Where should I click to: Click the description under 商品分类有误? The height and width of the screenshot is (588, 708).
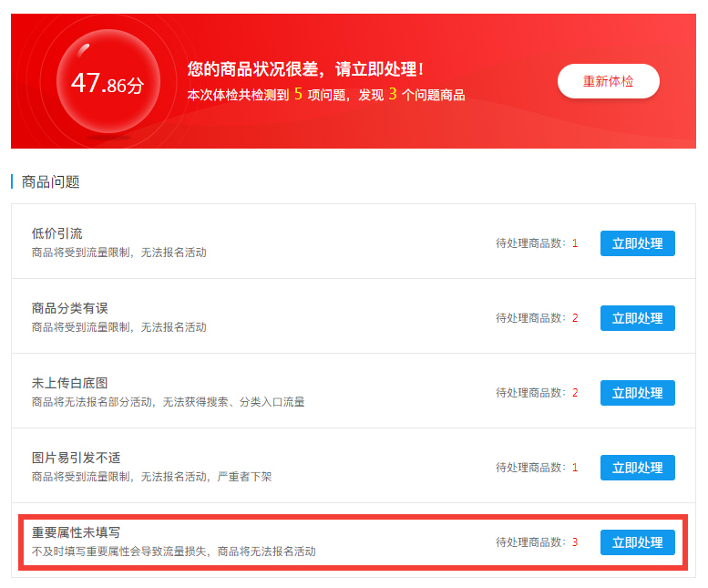[118, 327]
